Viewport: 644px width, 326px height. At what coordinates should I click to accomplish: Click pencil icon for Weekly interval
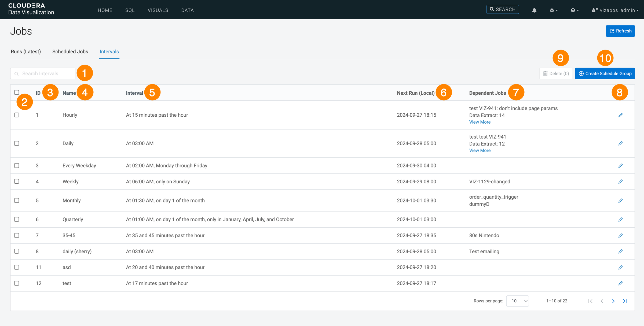pos(620,182)
